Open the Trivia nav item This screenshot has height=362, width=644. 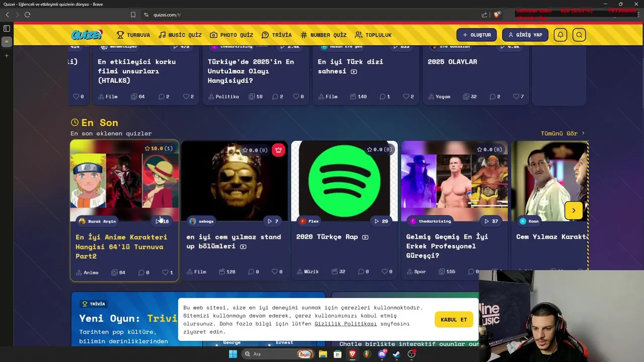pos(277,35)
